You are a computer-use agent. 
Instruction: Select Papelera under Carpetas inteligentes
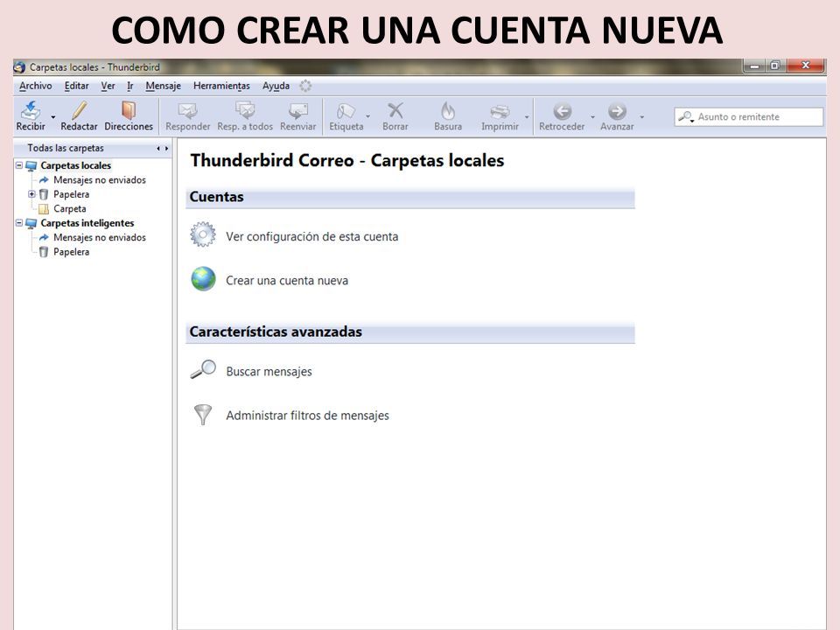[71, 252]
